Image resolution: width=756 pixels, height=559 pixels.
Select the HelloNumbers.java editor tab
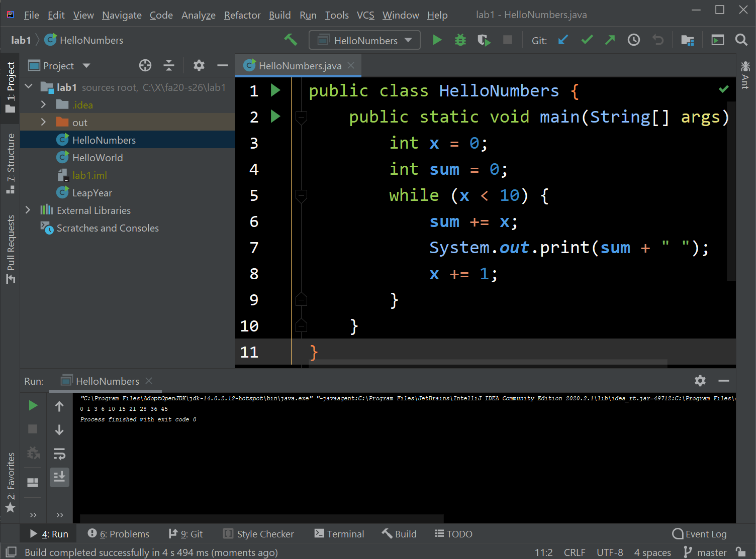(x=299, y=65)
